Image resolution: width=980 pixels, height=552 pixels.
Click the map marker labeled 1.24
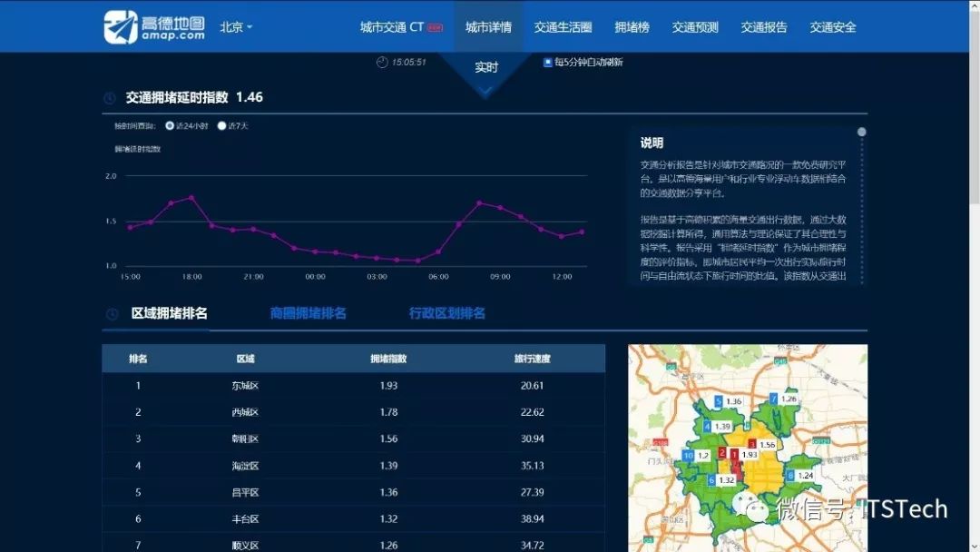click(804, 476)
